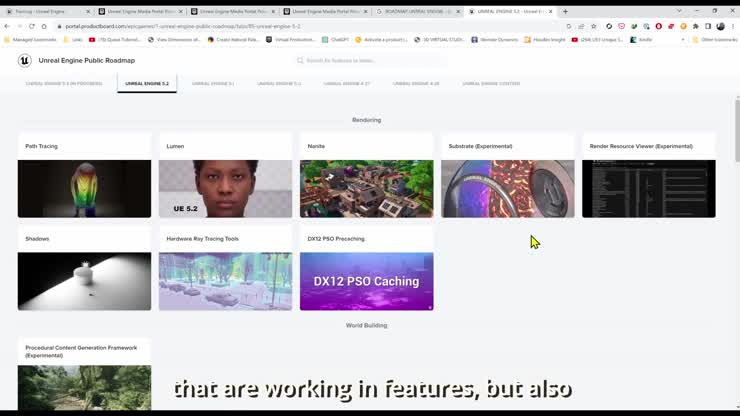This screenshot has width=740, height=416.
Task: Reload the page with refresh icon
Action: [32, 26]
